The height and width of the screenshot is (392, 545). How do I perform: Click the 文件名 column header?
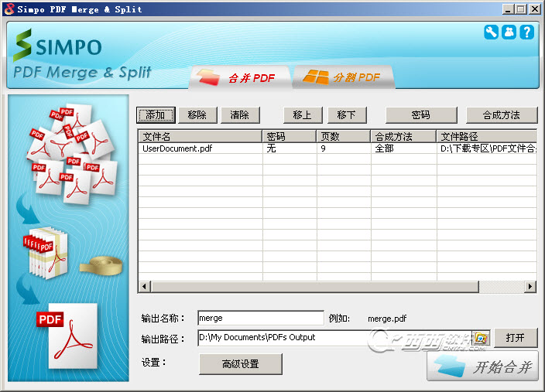(x=201, y=136)
